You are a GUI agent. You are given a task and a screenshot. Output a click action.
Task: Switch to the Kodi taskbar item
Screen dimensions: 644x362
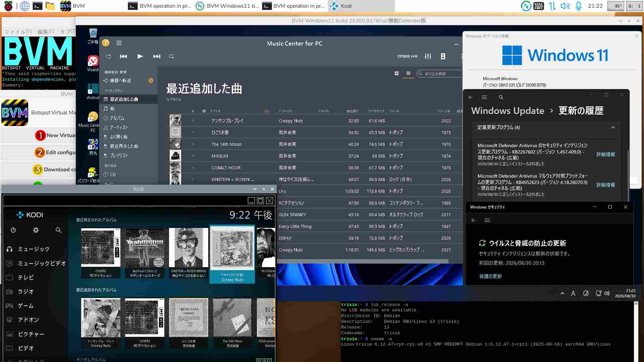[361, 6]
